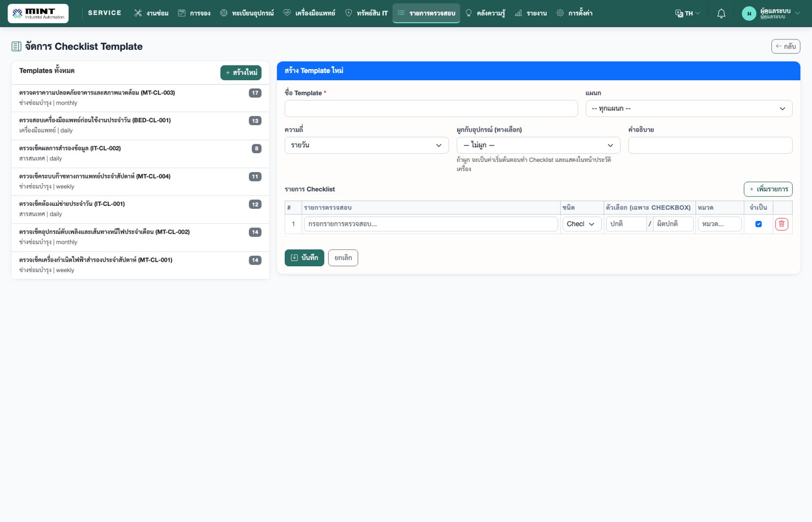Focus the ผิดปกติ option field

pyautogui.click(x=673, y=224)
